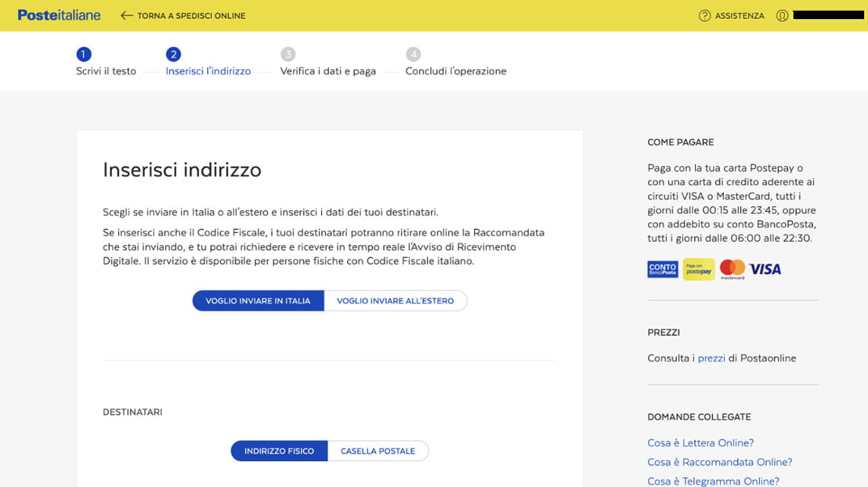Click step 3 circle icon
Image resolution: width=868 pixels, height=487 pixels.
[x=288, y=54]
